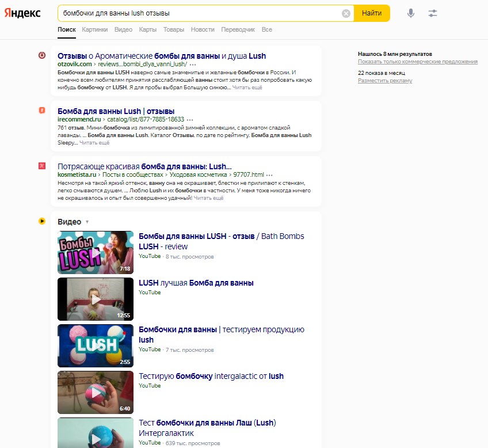
Task: Play the Интергалактик video thumbnail at the bottom
Action: click(x=96, y=433)
